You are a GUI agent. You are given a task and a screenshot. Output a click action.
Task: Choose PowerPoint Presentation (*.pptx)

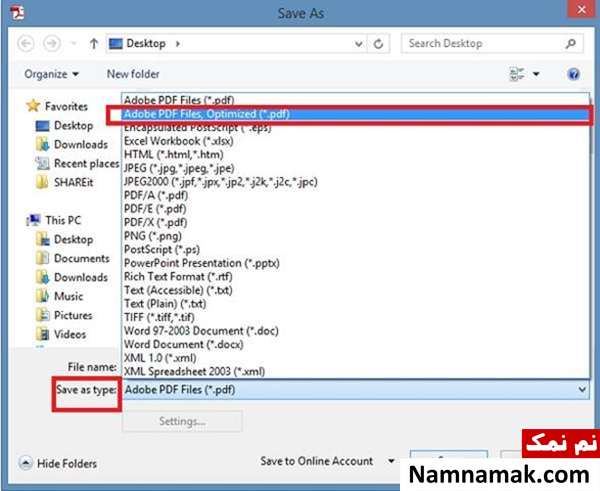(355, 263)
